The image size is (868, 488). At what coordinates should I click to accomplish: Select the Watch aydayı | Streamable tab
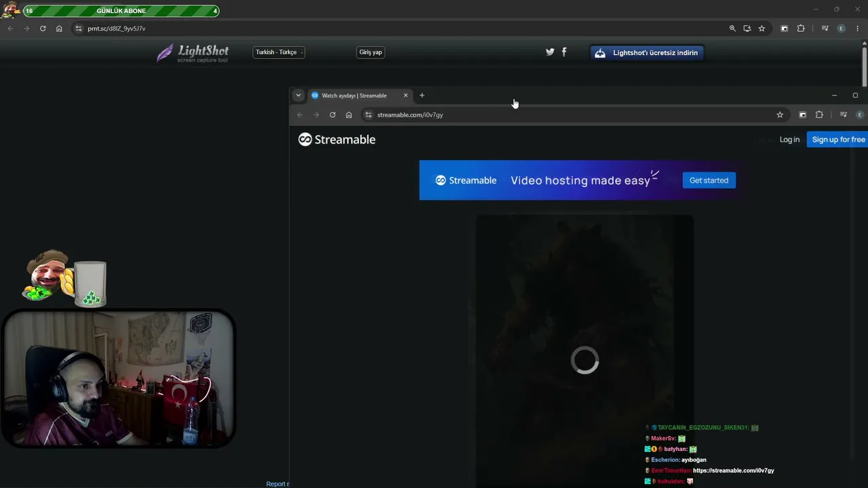[x=359, y=96]
